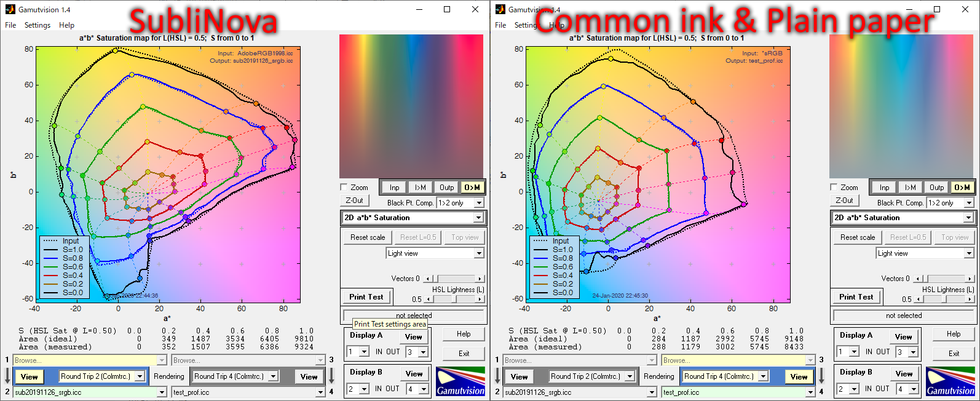Viewport: 980px width, 401px height.
Task: Click Reset scale in left window
Action: pos(368,237)
